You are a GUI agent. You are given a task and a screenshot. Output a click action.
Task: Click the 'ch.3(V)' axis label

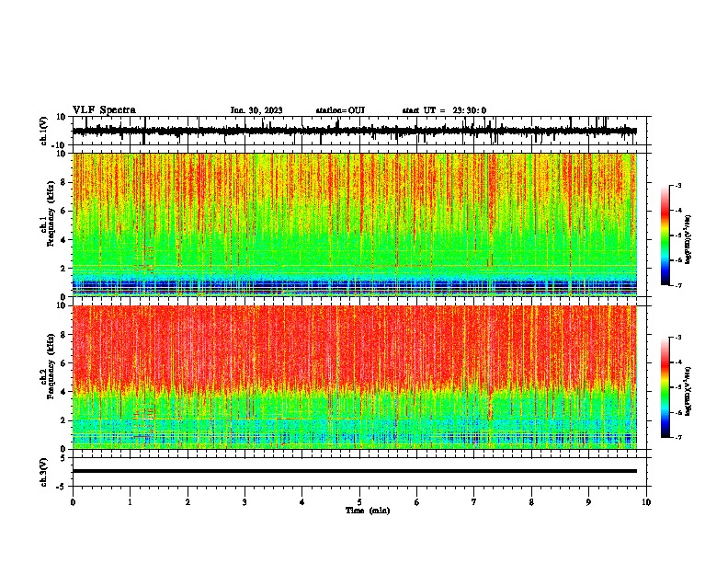click(44, 472)
